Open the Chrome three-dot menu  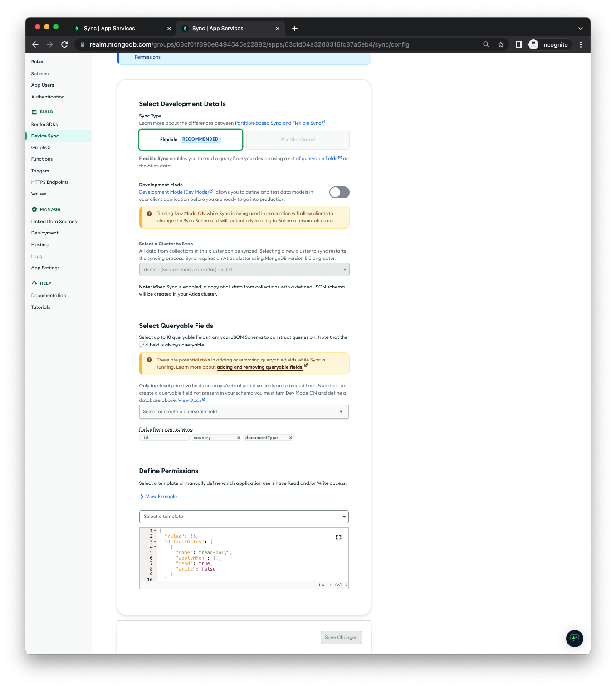click(581, 44)
